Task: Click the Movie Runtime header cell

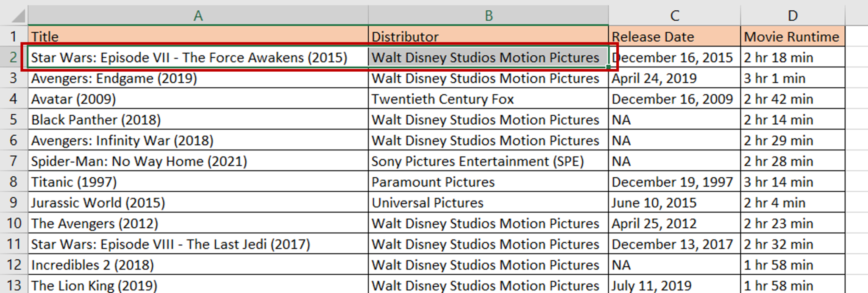Action: [793, 36]
